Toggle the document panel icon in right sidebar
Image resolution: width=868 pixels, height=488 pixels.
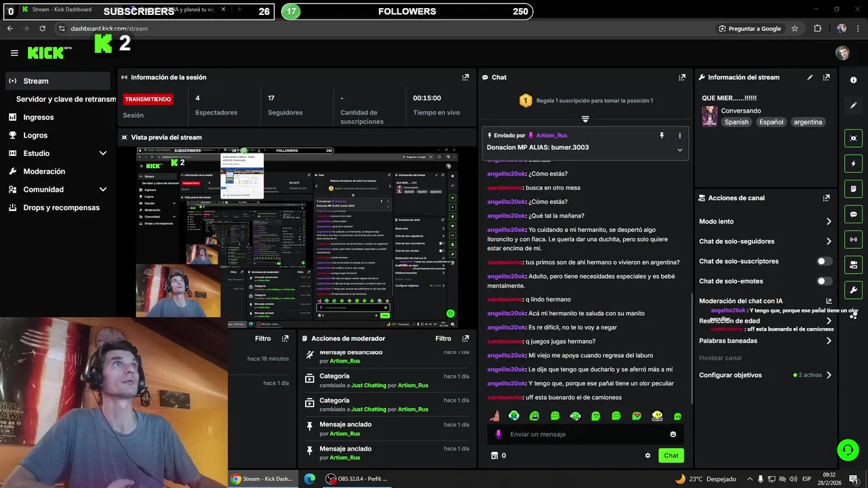853,188
